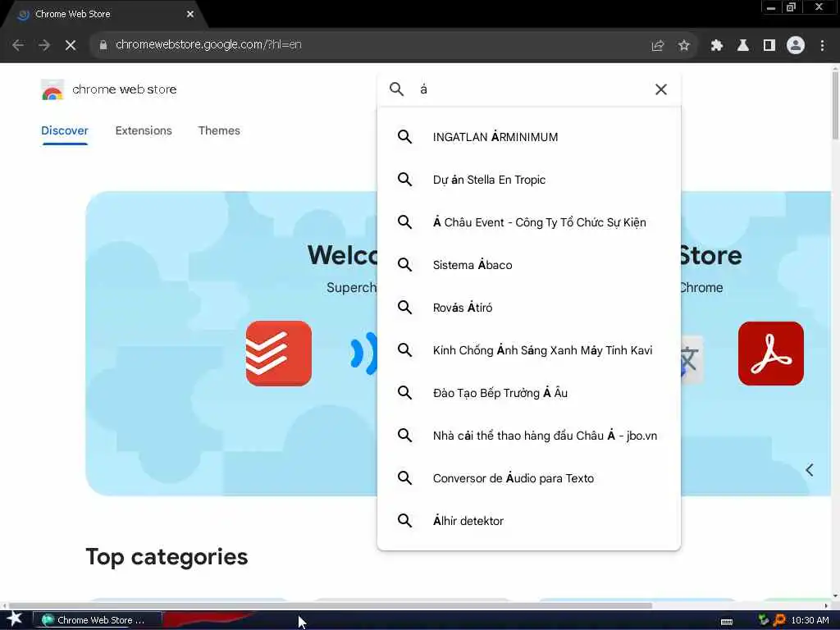840x630 pixels.
Task: Open Chrome three-dot menu
Action: click(822, 45)
